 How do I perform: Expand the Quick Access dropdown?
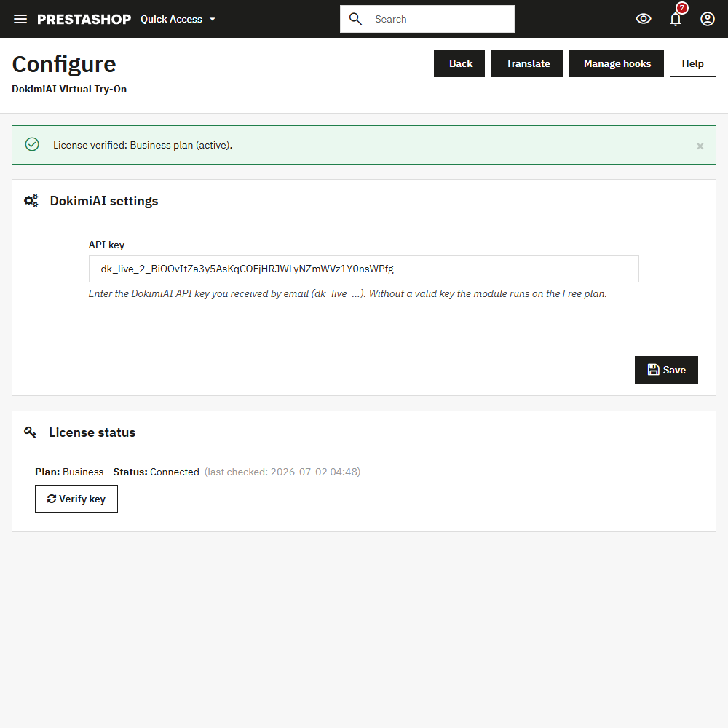click(178, 19)
